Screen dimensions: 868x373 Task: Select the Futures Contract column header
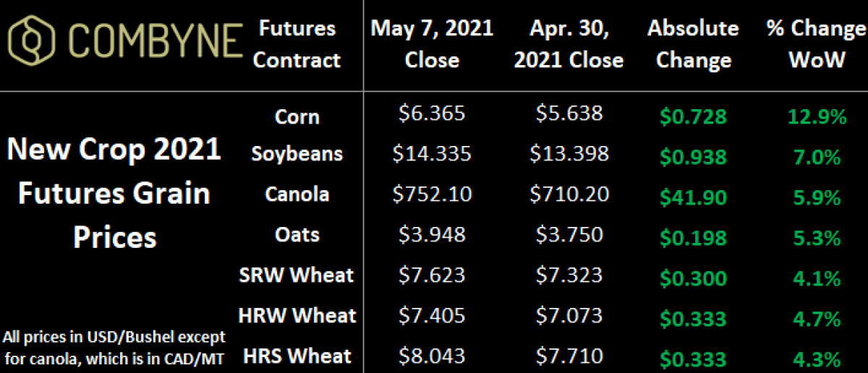tap(297, 44)
